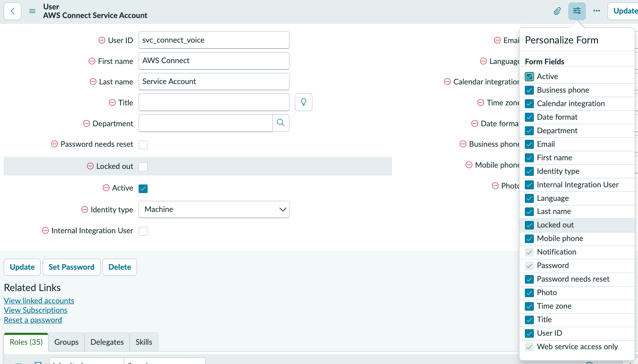This screenshot has width=638, height=364.
Task: Check the Password needs reset checkbox
Action: tap(143, 145)
